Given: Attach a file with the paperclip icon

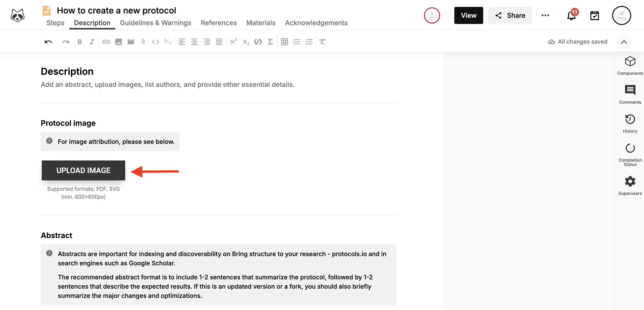Looking at the screenshot, I should 143,42.
